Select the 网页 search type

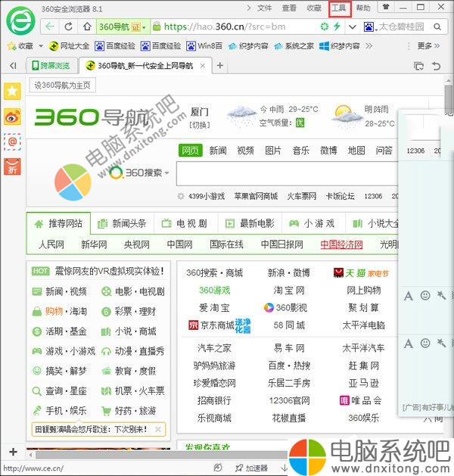[190, 151]
